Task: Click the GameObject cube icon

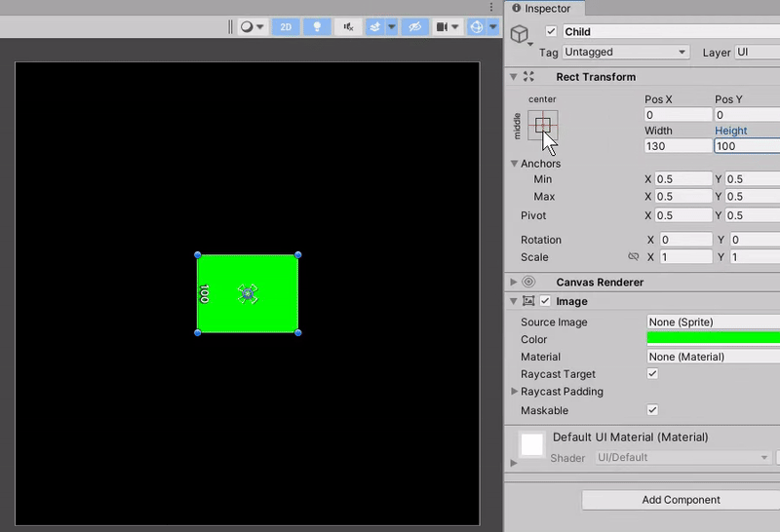Action: [520, 34]
